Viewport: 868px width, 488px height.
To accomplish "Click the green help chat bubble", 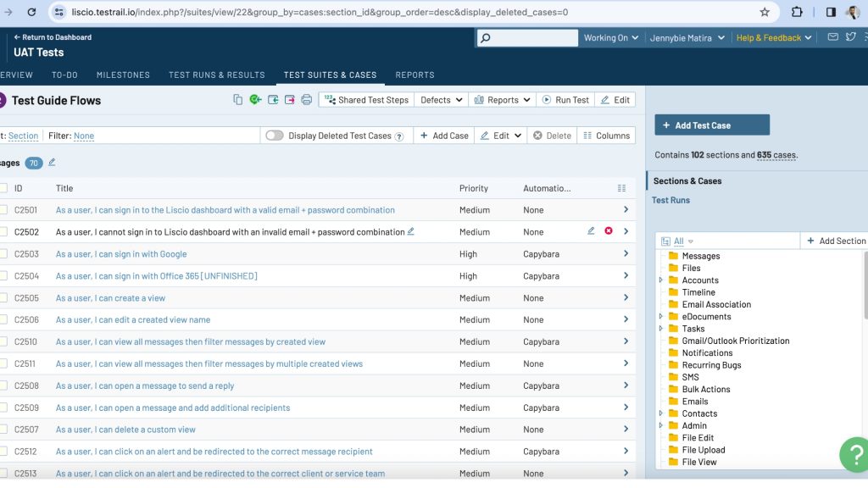I will point(854,455).
